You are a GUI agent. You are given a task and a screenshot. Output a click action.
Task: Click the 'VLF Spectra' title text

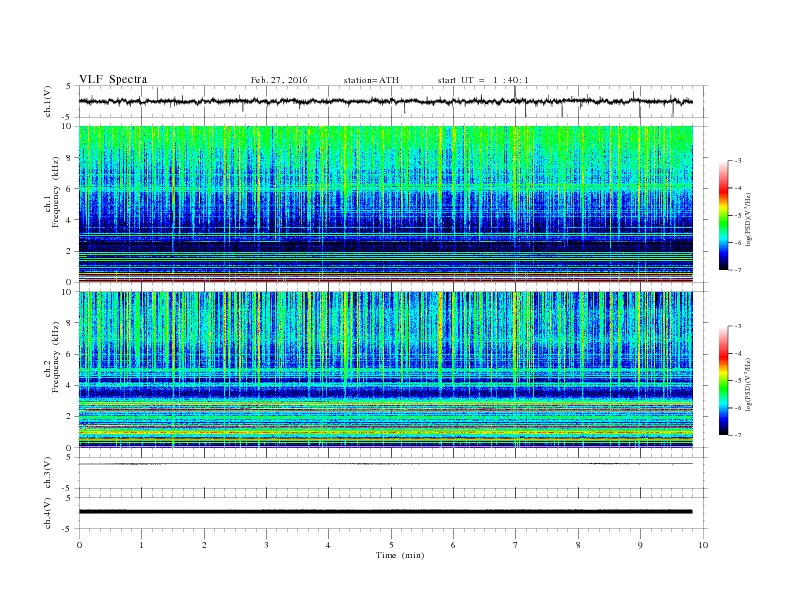[x=113, y=79]
